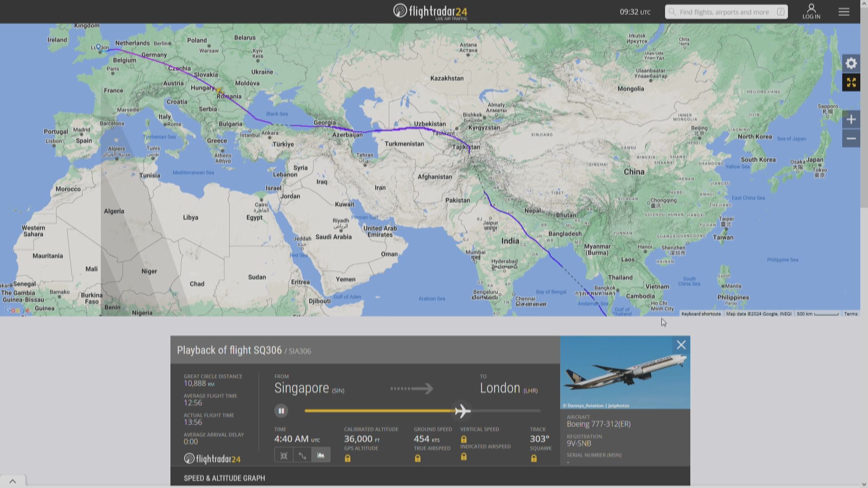Expand the bottom-left chevron panel
Image resolution: width=868 pixels, height=488 pixels.
13,481
